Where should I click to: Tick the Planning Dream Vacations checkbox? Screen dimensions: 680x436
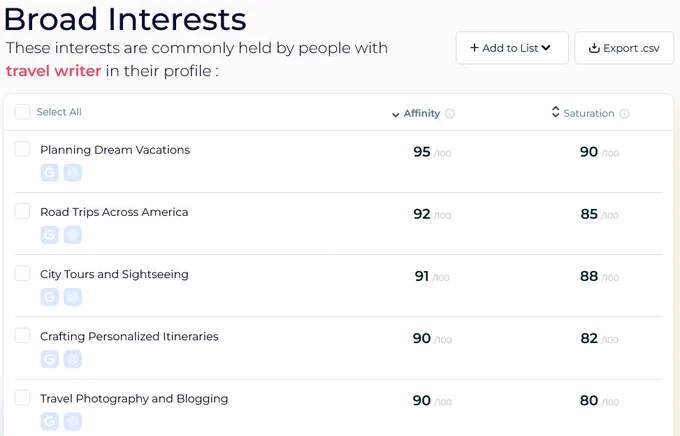point(22,149)
